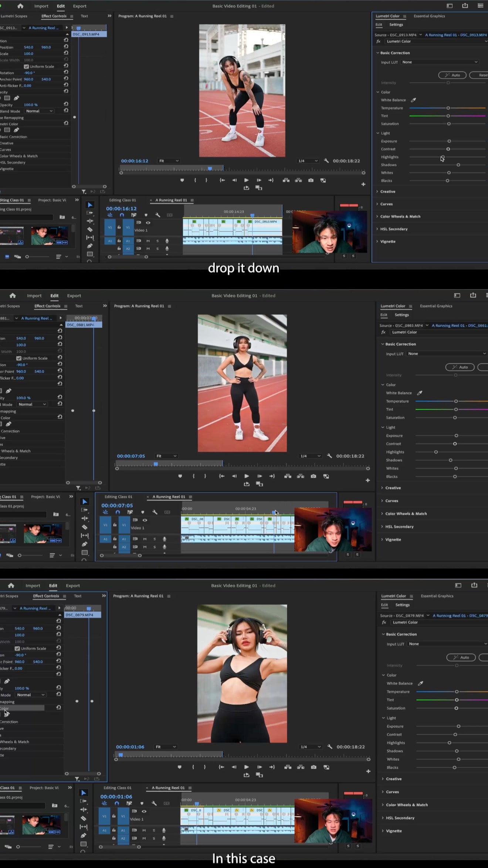Click the White Balance eyedropper for DSC_0913.MP4
This screenshot has width=488, height=868.
click(414, 100)
